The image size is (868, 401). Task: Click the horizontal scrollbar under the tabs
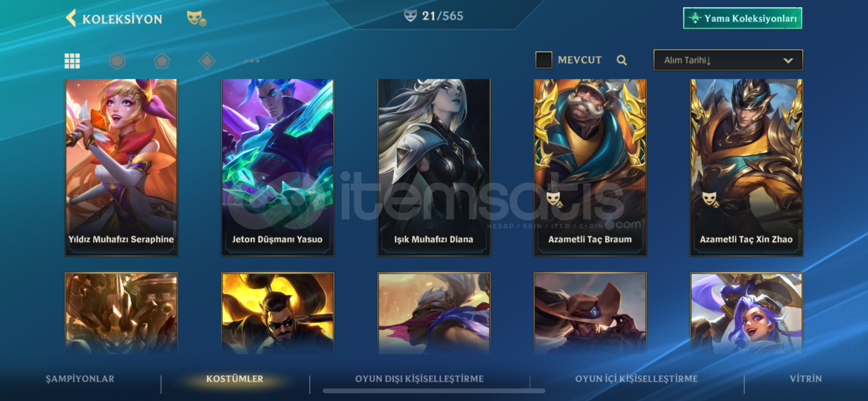(434, 391)
